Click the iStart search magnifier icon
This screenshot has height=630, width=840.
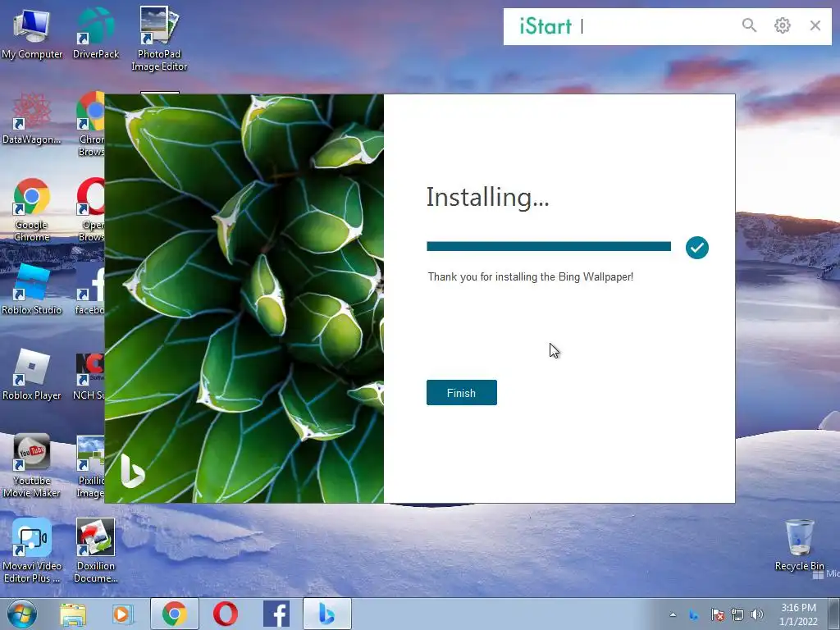pos(749,25)
